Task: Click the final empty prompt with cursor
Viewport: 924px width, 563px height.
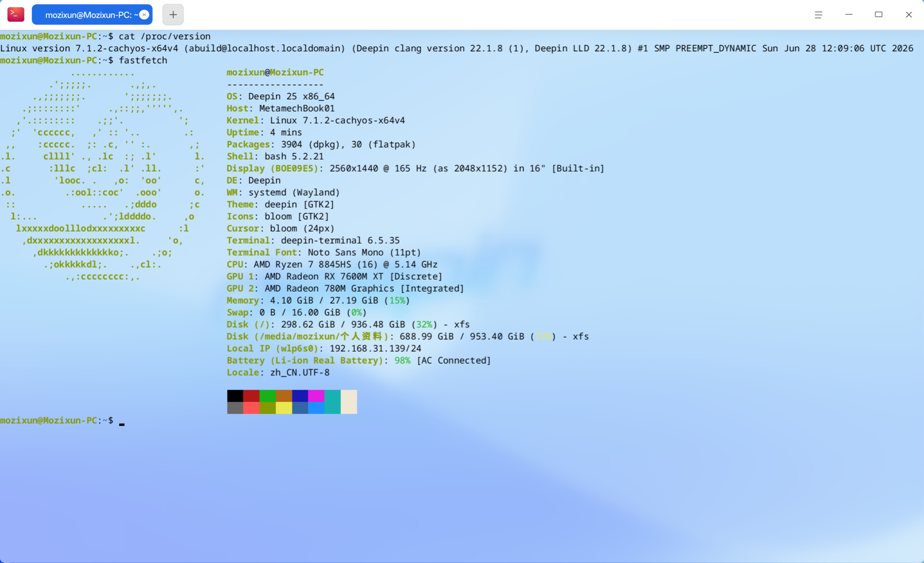Action: pyautogui.click(x=62, y=420)
